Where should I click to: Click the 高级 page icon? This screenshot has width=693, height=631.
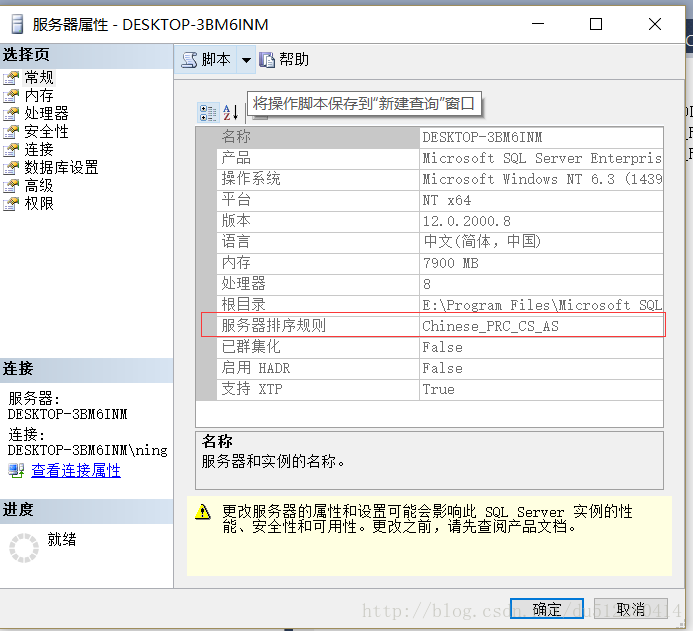pyautogui.click(x=11, y=186)
